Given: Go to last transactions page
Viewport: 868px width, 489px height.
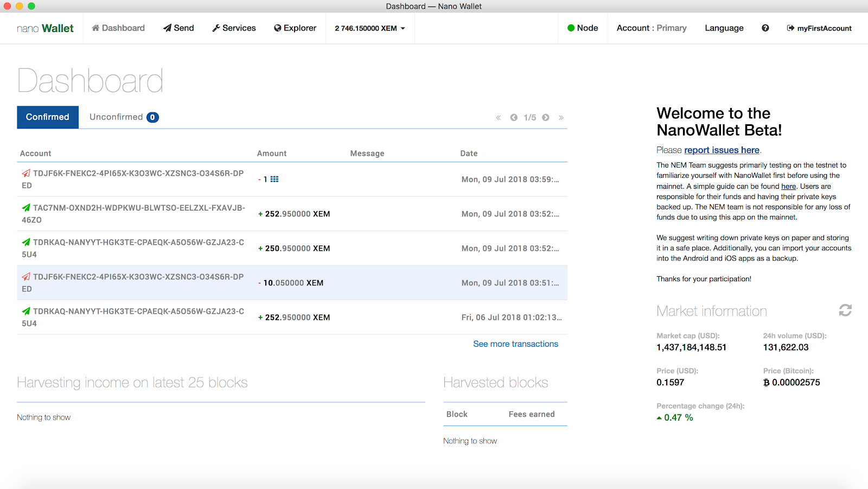Looking at the screenshot, I should [561, 118].
